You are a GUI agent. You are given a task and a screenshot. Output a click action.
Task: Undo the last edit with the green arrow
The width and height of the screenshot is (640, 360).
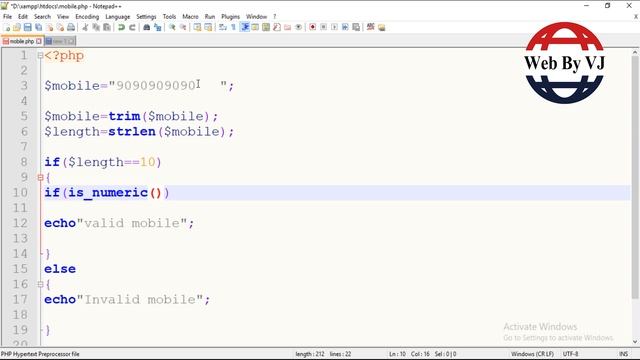click(x=121, y=27)
